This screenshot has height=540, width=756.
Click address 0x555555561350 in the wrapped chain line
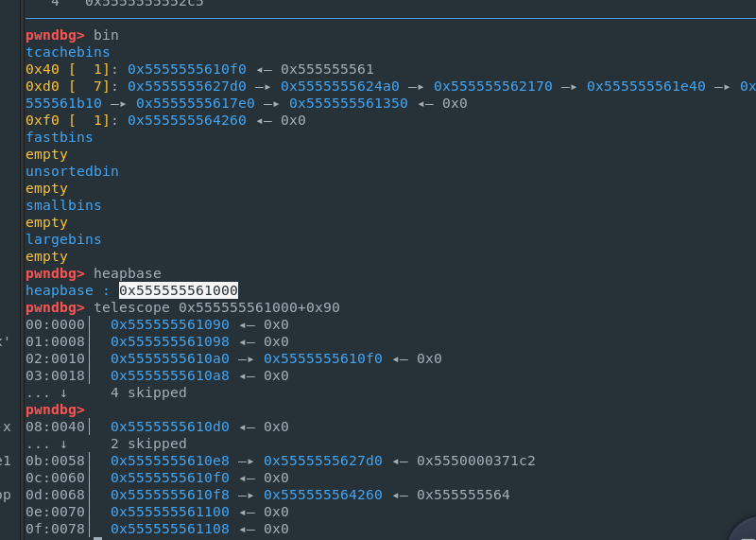pos(348,103)
